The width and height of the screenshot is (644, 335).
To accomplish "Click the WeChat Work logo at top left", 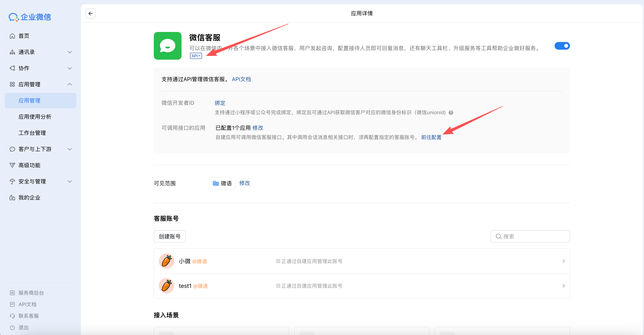I will point(30,17).
